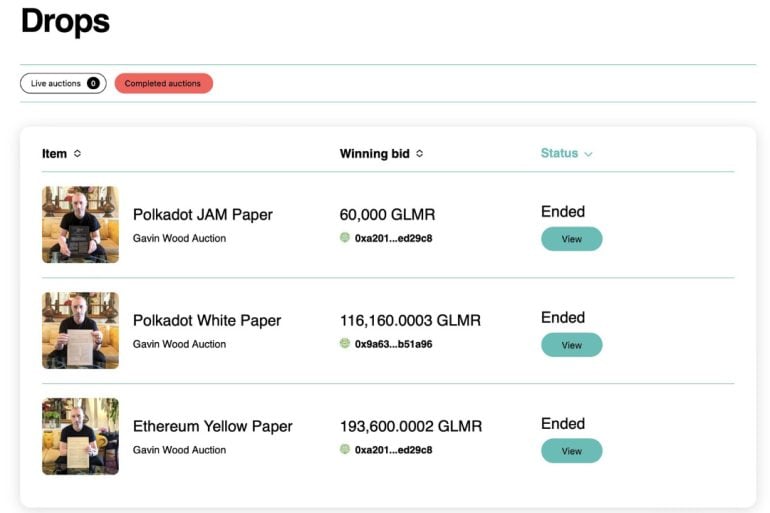Click Gavin Wood Auction under Yellow Paper

tap(180, 450)
